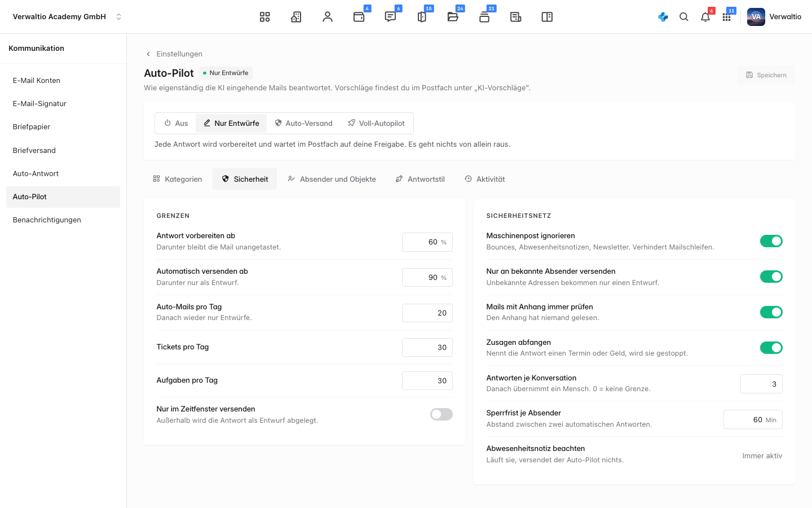Open search with the magnifier icon

[684, 17]
